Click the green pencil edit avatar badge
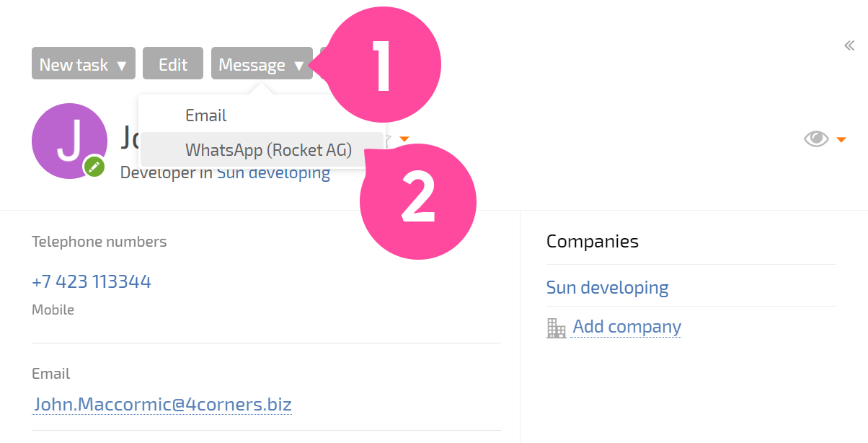The width and height of the screenshot is (868, 443). pos(94,167)
